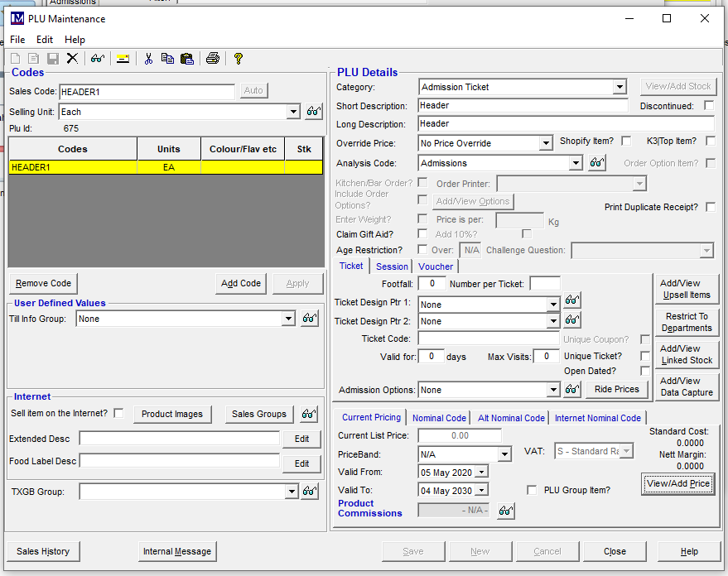Enable Sell item on the Internet checkbox
The image size is (728, 576).
coord(118,413)
